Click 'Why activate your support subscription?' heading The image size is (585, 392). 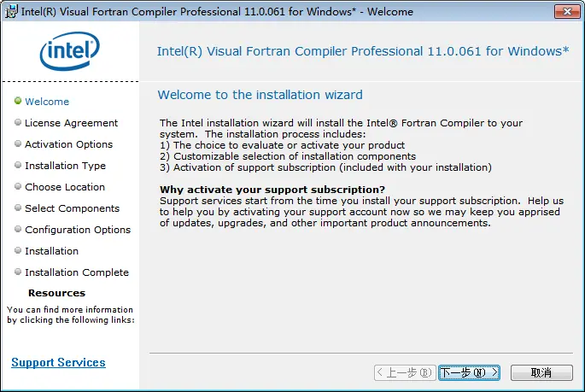272,190
